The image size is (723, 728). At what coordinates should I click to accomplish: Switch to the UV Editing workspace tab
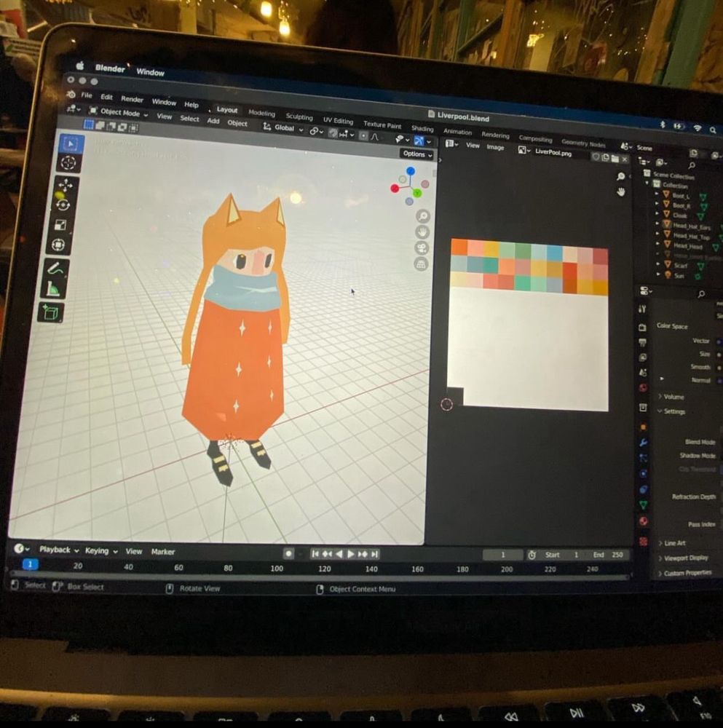(x=338, y=120)
